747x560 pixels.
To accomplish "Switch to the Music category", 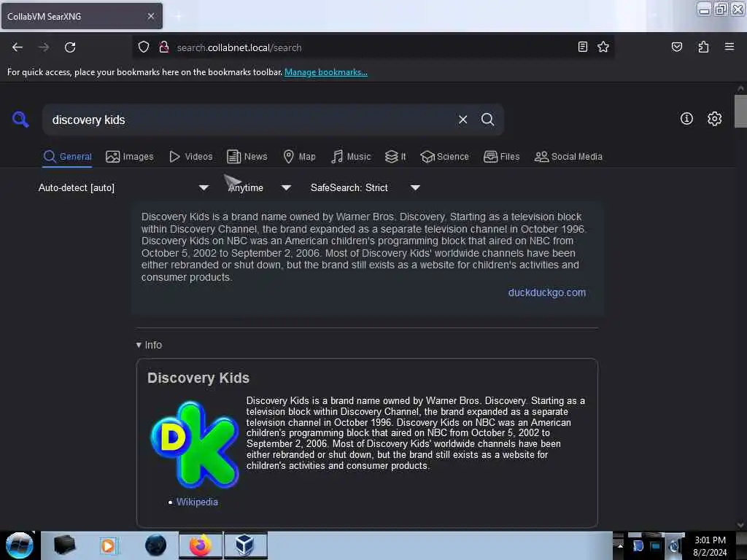I will point(351,157).
